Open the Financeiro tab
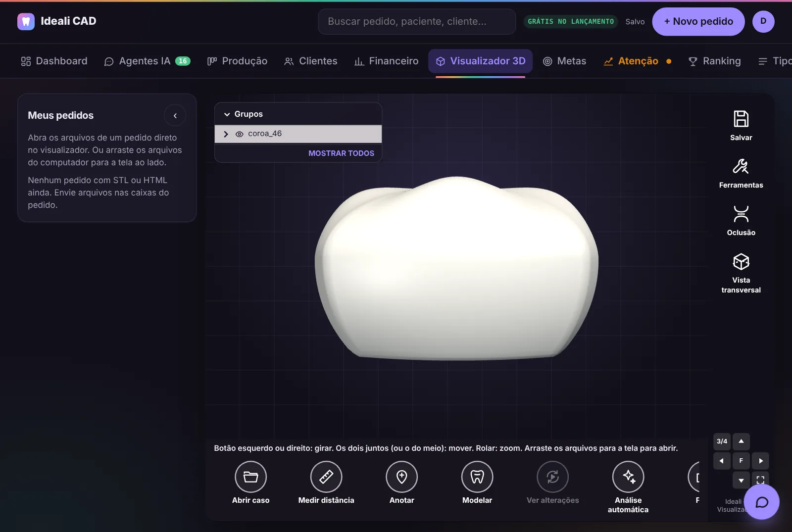Viewport: 792px width, 532px height. pyautogui.click(x=386, y=61)
